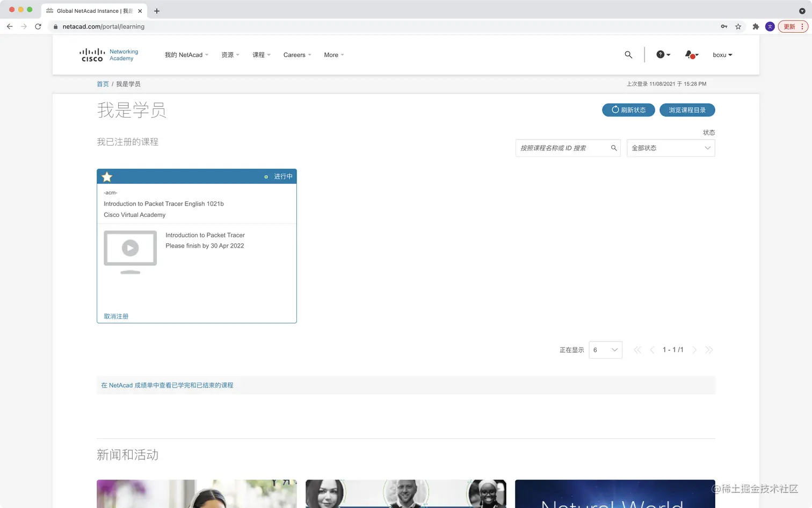Click the 浏览课程目录 browse catalog button
Screen dimensions: 812x508
[x=687, y=110]
